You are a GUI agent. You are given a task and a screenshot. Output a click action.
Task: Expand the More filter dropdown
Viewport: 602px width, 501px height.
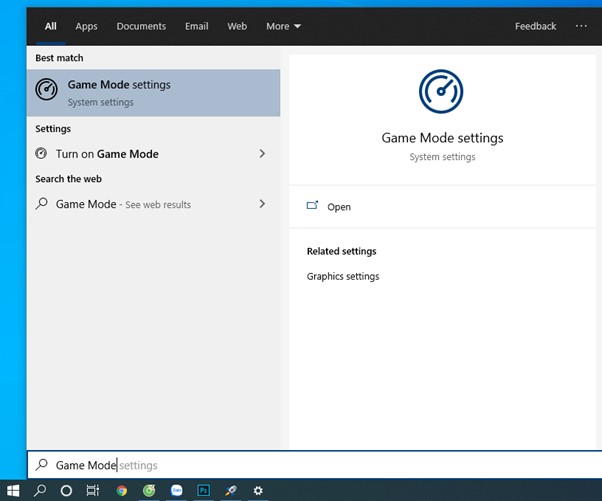(283, 26)
